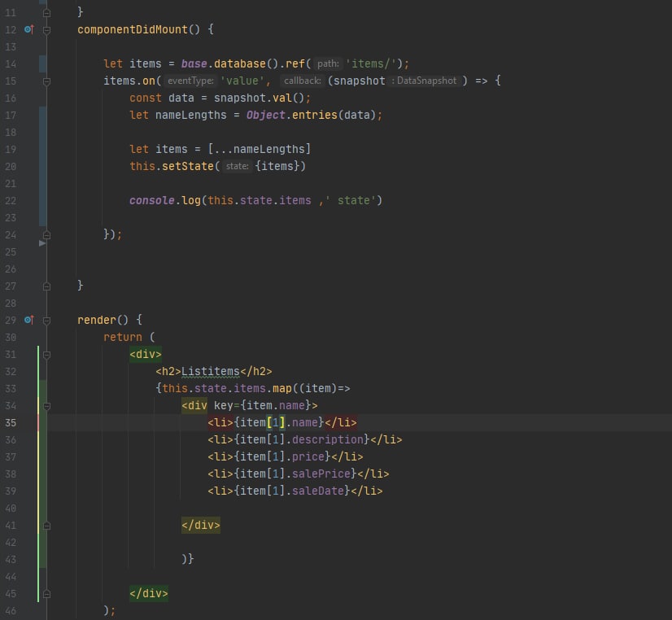Click the italic 'base' identifier on line 14
The width and height of the screenshot is (672, 620).
(x=194, y=63)
